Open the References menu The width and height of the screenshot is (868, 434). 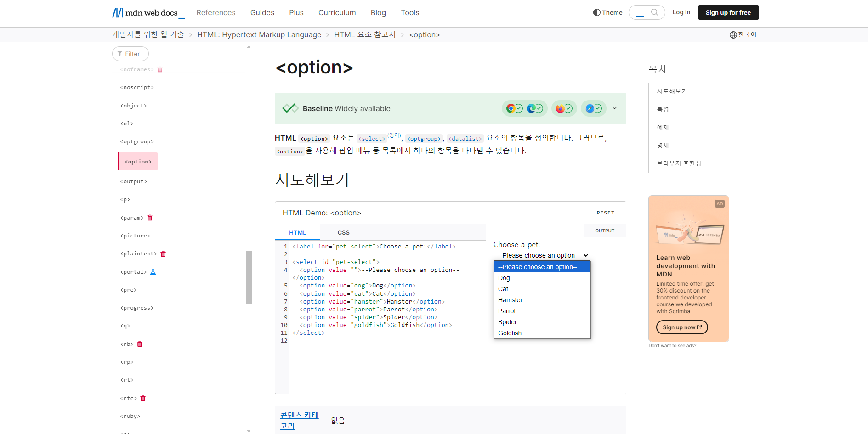coord(216,13)
